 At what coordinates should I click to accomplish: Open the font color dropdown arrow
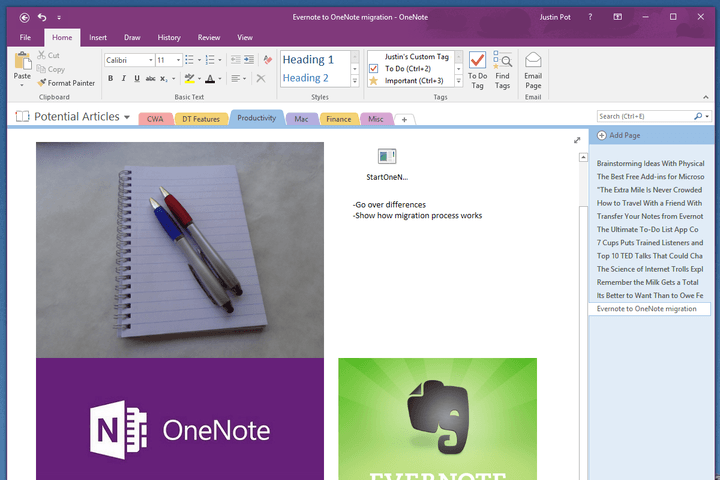pos(220,79)
